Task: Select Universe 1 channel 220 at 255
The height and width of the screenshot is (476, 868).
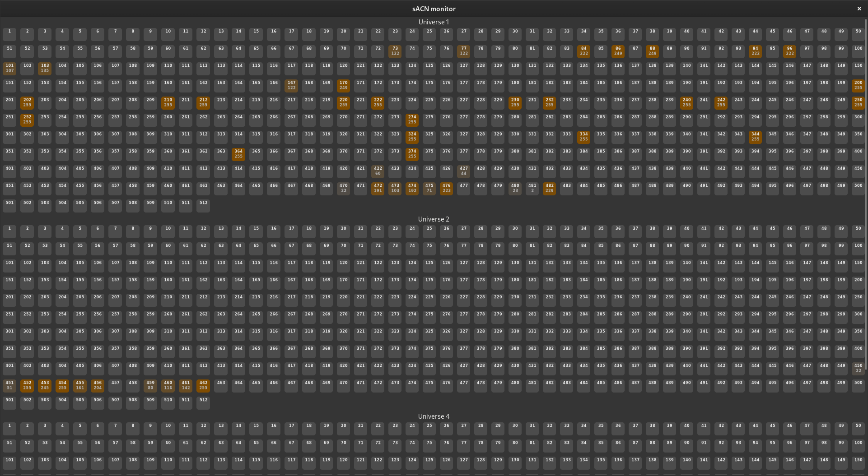Action: [x=344, y=102]
